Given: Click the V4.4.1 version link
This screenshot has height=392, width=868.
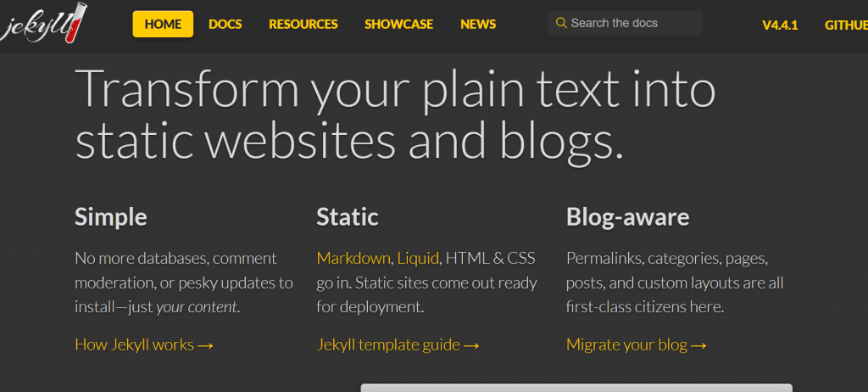Looking at the screenshot, I should (780, 25).
